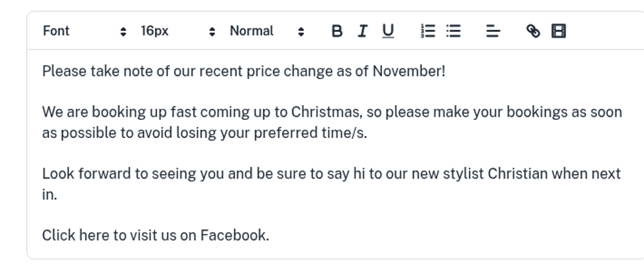Toggle underline formatting
Viewport: 644px width, 274px height.
tap(388, 31)
